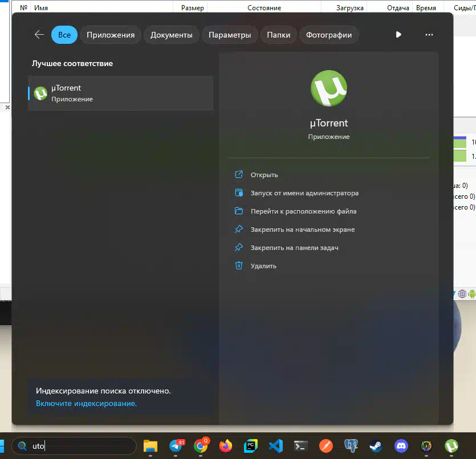Open the PostgreSQL elephant icon on taskbar
The height and width of the screenshot is (459, 476).
(351, 446)
